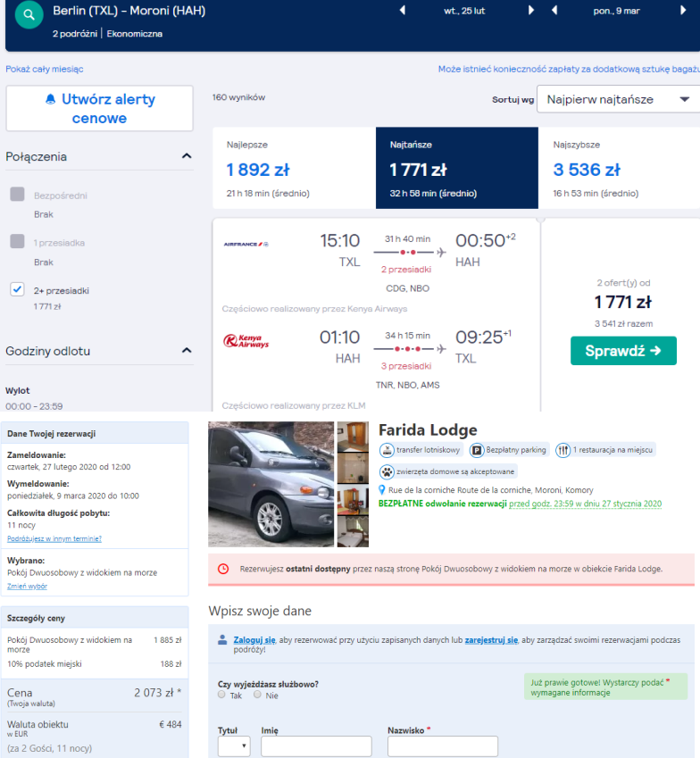The image size is (700, 758).
Task: Click the Nazwisko input field
Action: [x=442, y=746]
